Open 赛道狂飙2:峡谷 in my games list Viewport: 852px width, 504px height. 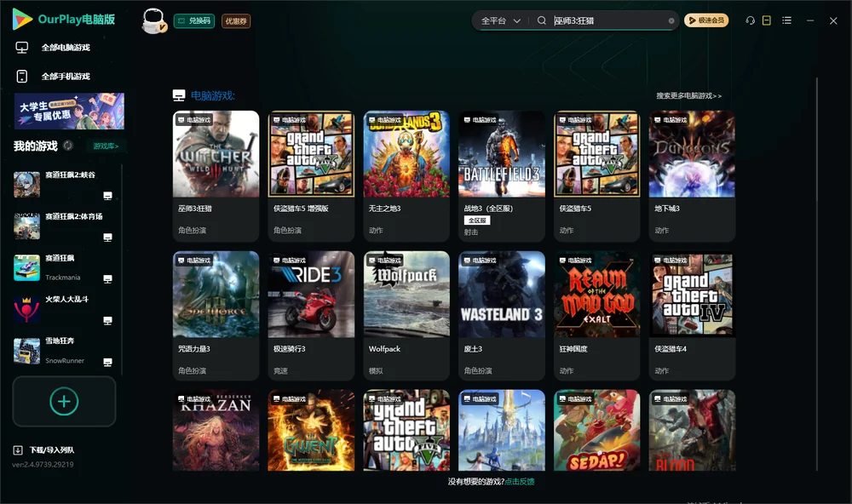pyautogui.click(x=64, y=185)
